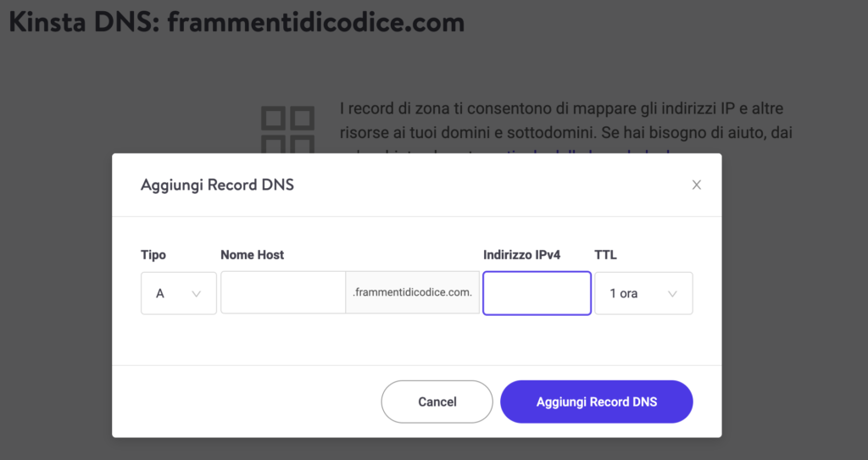868x460 pixels.
Task: Close the Aggiungi Record DNS dialog
Action: point(697,185)
